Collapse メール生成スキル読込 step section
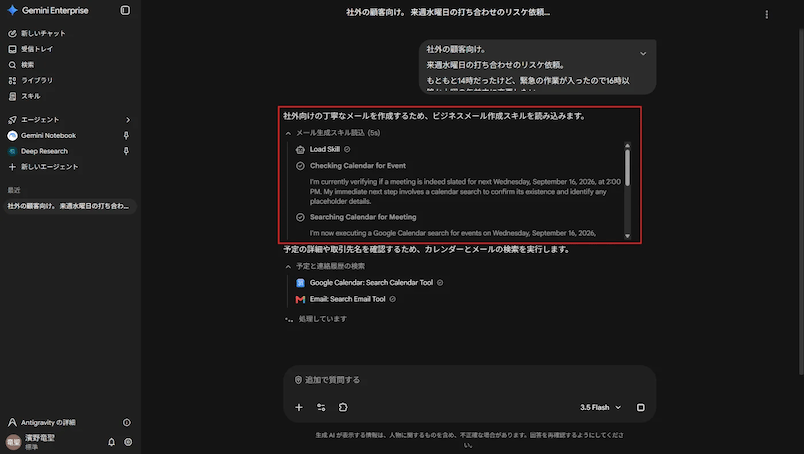This screenshot has width=804, height=454. (x=288, y=133)
